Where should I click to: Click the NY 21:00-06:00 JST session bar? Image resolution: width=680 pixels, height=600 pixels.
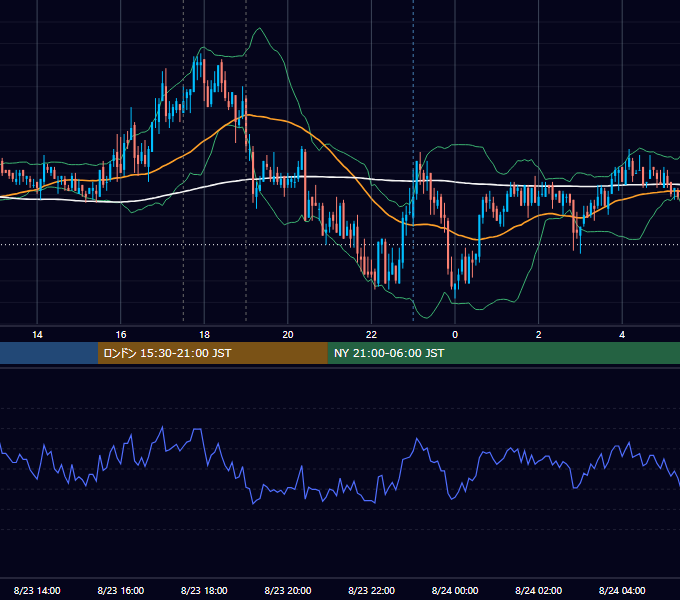[x=503, y=353]
